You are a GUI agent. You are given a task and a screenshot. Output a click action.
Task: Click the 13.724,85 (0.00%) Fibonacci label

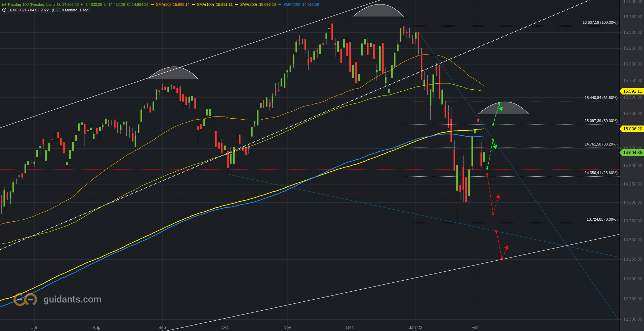[x=602, y=219]
